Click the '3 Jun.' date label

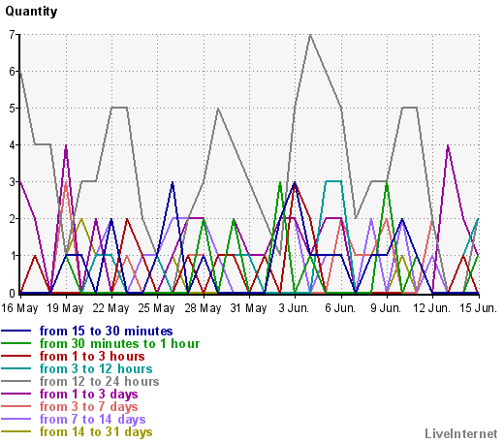pyautogui.click(x=294, y=308)
